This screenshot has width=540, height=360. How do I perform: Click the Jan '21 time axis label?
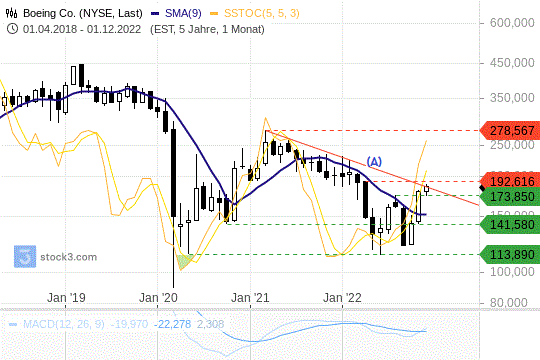250,298
